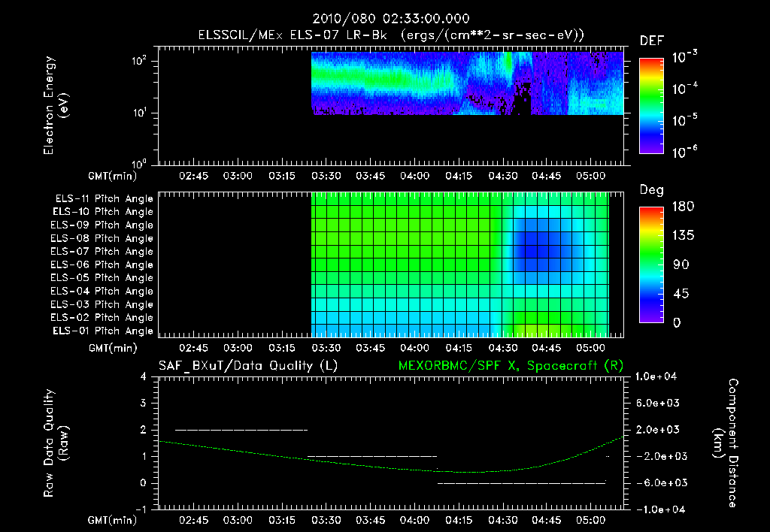Click the ELS-05 Pitch Angle row label
The image size is (770, 532).
pos(102,278)
